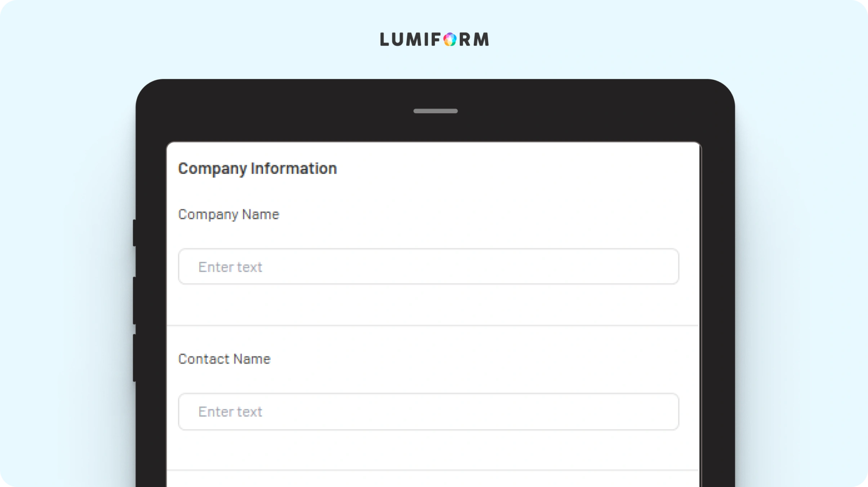Click "Enter text" placeholder under Company Name
The image size is (868, 487).
(230, 267)
